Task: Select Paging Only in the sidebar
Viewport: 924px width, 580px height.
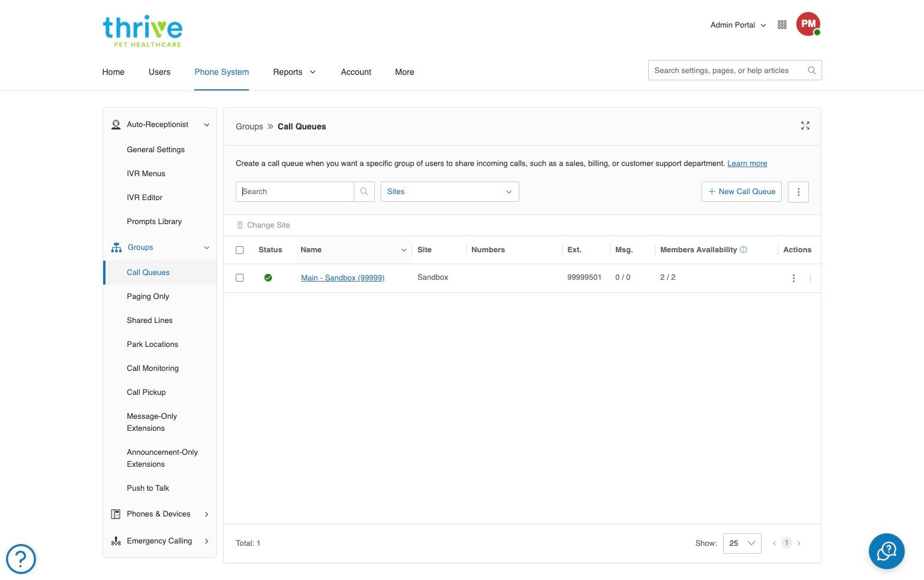Action: (x=148, y=297)
